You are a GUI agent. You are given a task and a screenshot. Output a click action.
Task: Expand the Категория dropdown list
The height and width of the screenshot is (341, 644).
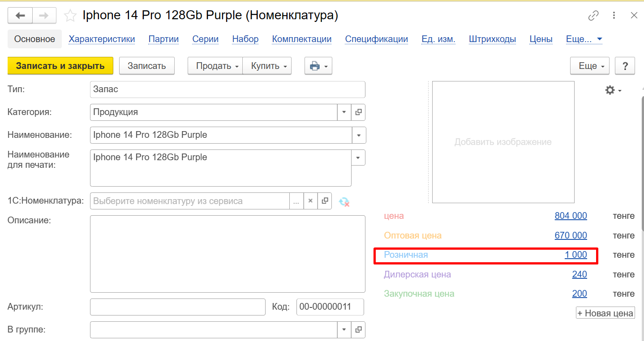(x=344, y=112)
